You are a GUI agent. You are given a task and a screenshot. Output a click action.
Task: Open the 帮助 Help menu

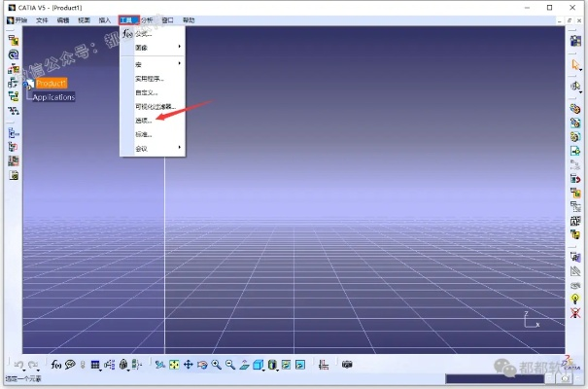(x=189, y=19)
